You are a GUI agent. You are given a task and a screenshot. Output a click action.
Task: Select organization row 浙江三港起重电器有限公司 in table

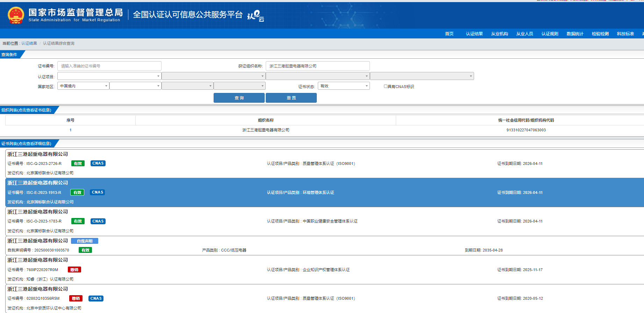[266, 130]
